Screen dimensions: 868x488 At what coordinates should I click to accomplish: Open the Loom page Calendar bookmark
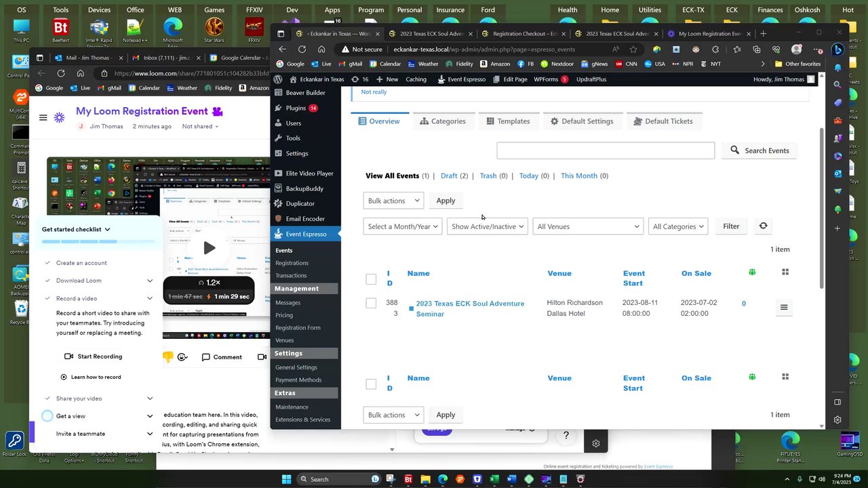(144, 87)
